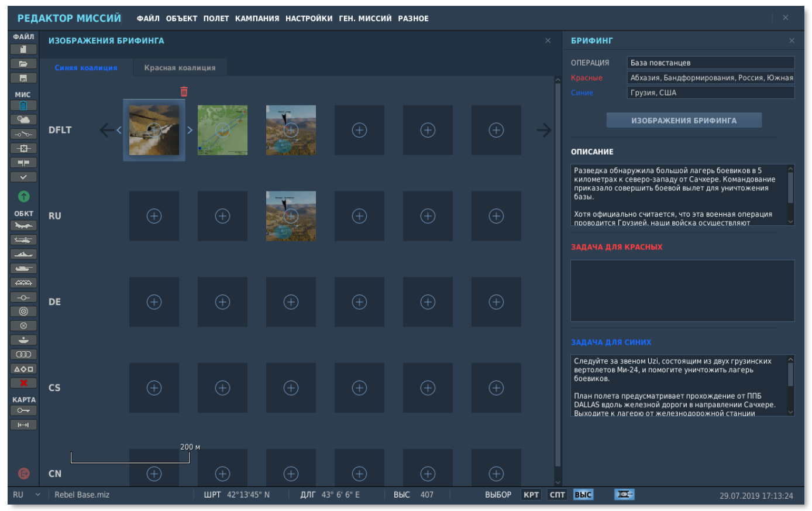The height and width of the screenshot is (511, 812).
Task: Toggle the СПТ satellite mode button
Action: pos(557,495)
